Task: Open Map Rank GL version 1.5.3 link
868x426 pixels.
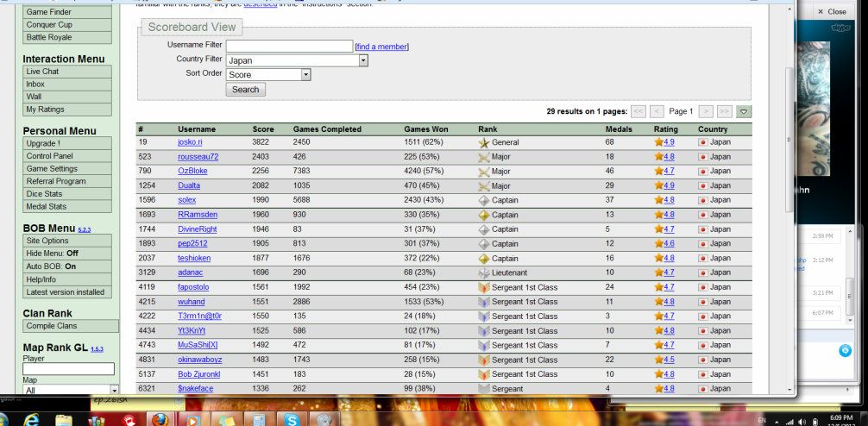Action: (x=97, y=349)
